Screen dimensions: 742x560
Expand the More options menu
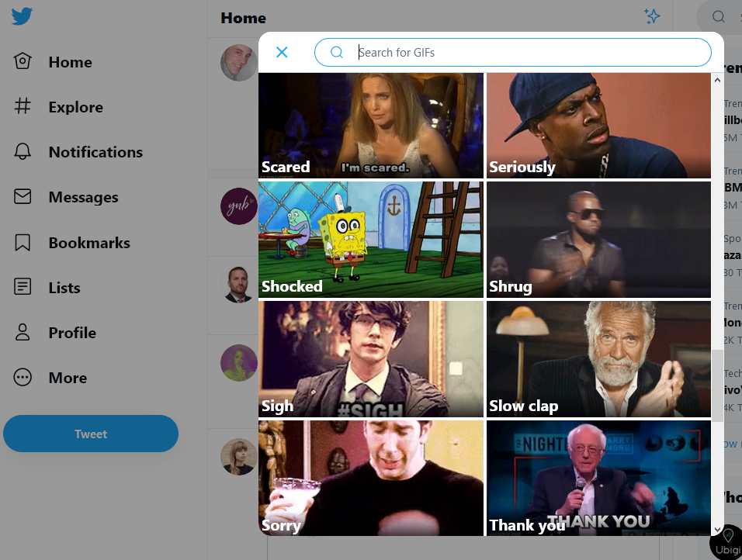(x=68, y=378)
